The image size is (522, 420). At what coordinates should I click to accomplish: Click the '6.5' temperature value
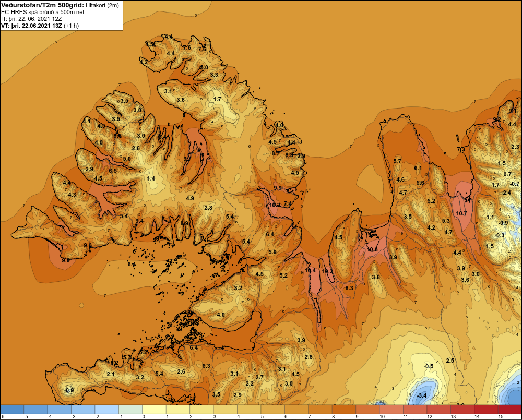point(113,171)
